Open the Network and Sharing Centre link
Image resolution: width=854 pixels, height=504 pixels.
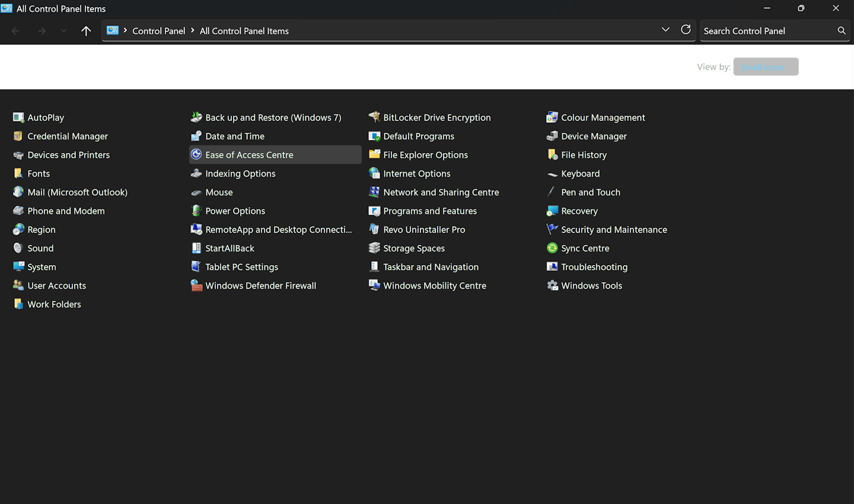441,192
